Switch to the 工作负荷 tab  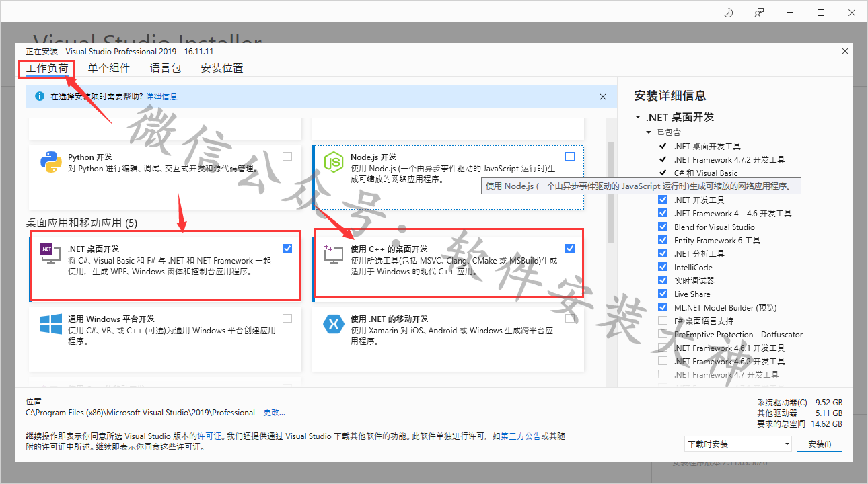[x=47, y=68]
